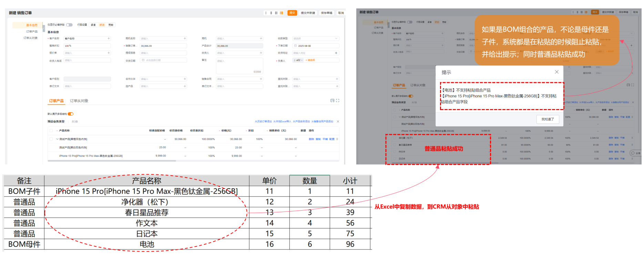Viewport: 644px width, 257px height.
Task: Disable 默认展开多级结构 toggle in left form
Action: click(x=71, y=114)
